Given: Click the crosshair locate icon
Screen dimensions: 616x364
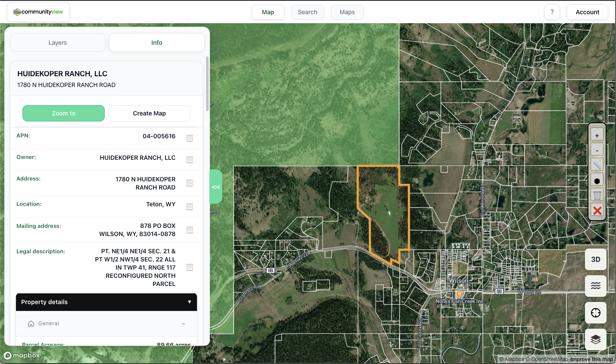Looking at the screenshot, I should [x=596, y=313].
